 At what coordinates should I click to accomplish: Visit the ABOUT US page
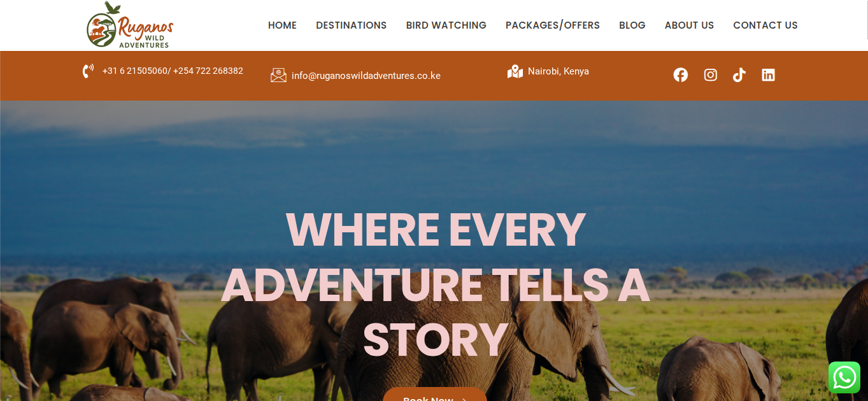tap(689, 25)
